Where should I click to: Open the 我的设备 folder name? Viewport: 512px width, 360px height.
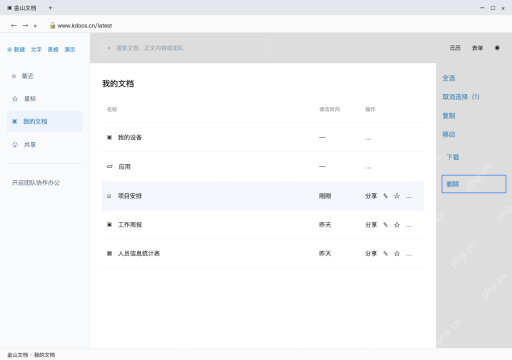(130, 137)
